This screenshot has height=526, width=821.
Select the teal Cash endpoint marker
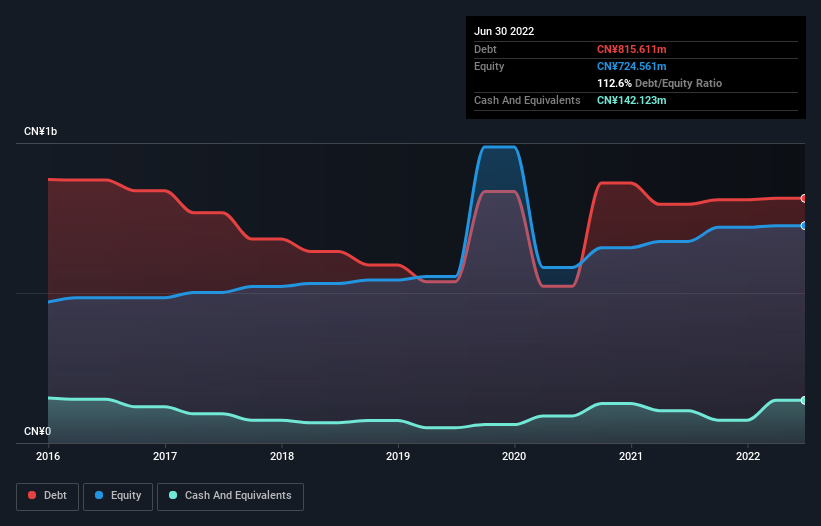pyautogui.click(x=804, y=400)
